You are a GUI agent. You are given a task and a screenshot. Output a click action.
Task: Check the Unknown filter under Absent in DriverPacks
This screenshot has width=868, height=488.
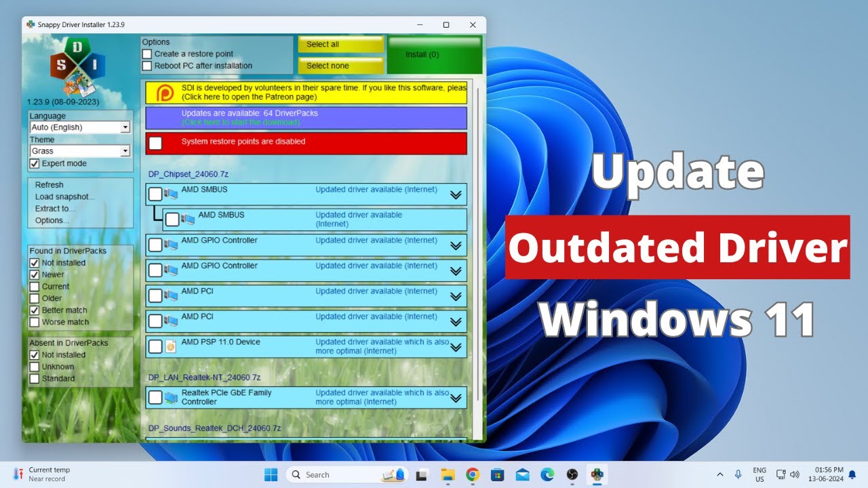tap(35, 367)
